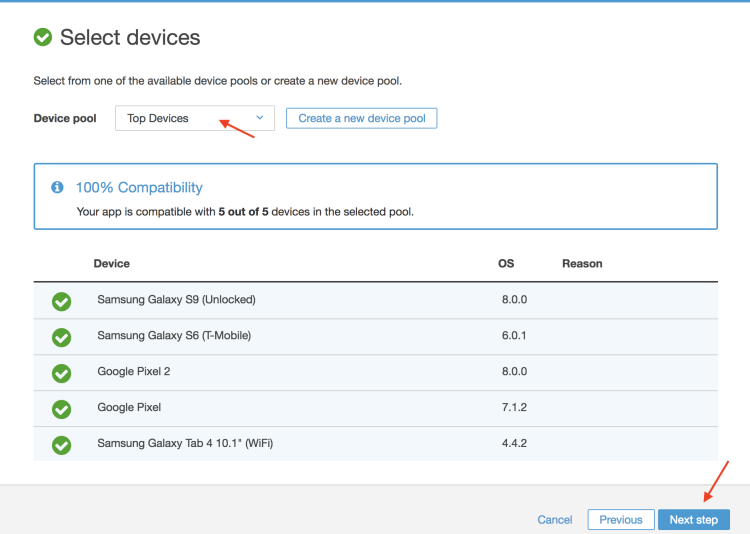
Task: Click green check icon for Google Pixel row
Action: pyautogui.click(x=61, y=408)
